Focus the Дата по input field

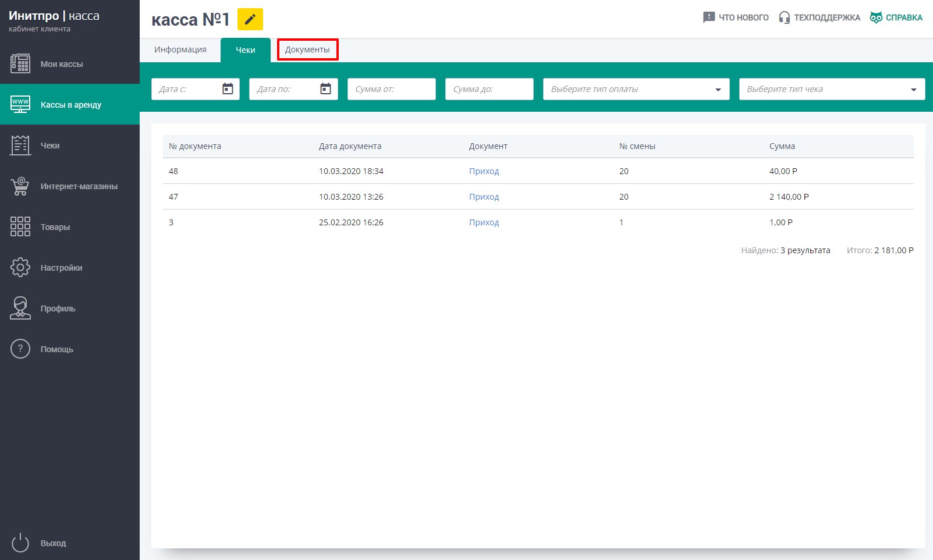point(293,89)
